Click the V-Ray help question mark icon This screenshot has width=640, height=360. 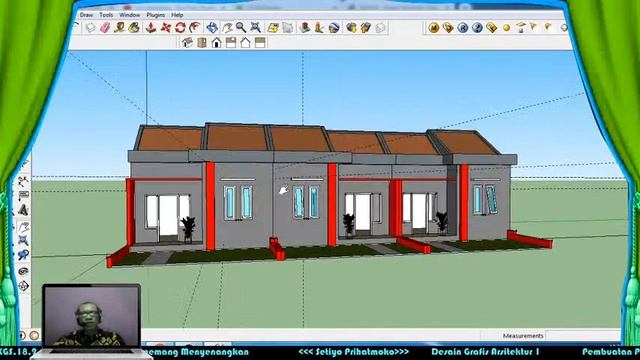click(x=477, y=28)
